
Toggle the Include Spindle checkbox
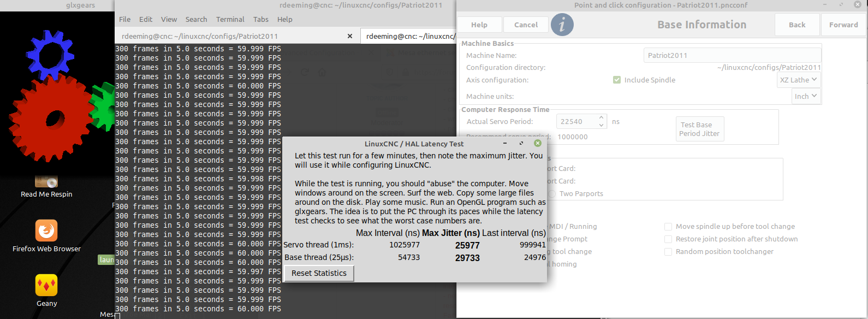pyautogui.click(x=617, y=80)
